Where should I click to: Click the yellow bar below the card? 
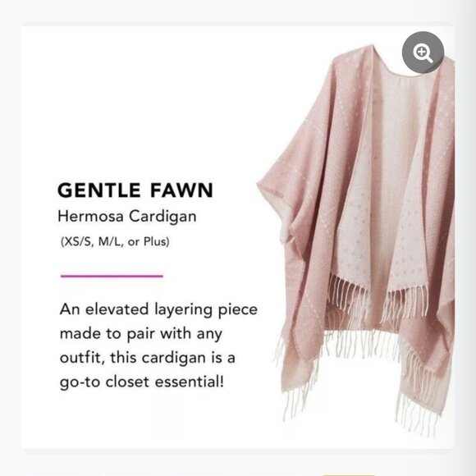tap(349, 474)
